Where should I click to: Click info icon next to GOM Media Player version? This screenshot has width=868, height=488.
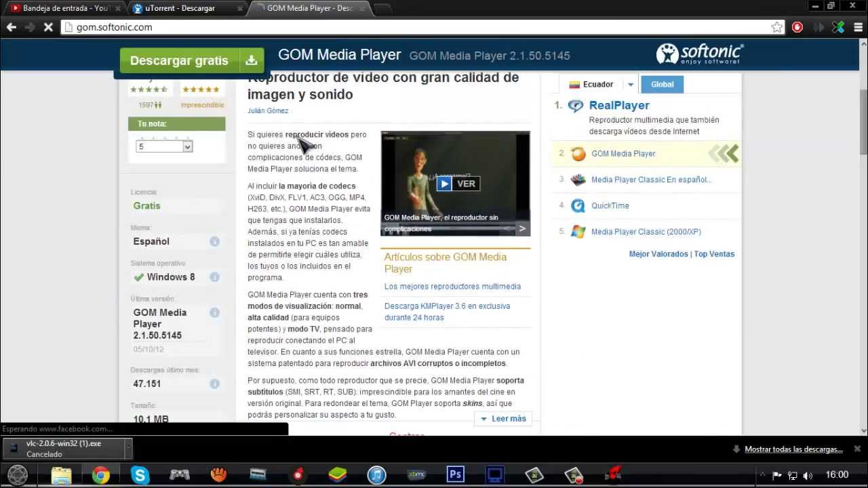[214, 312]
